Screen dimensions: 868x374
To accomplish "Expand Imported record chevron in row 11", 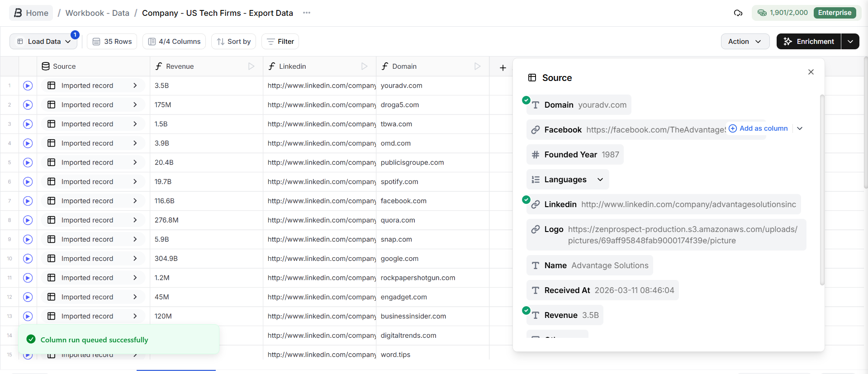I will [x=135, y=278].
